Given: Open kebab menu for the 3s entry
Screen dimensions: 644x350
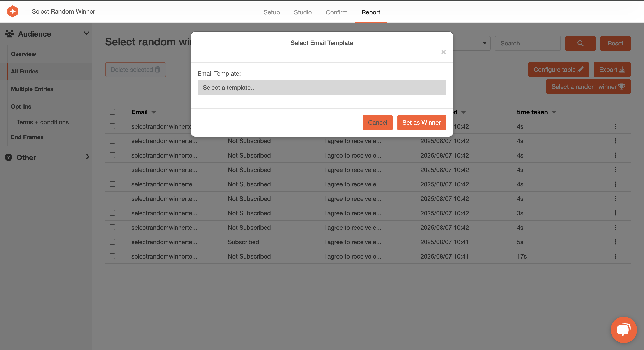Looking at the screenshot, I should (x=615, y=213).
